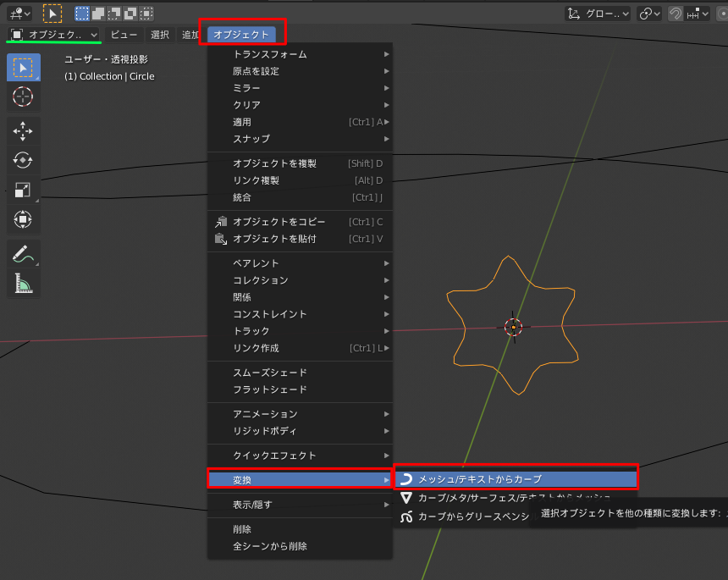Select カーブ/メタ/サーフェス/テキストからメッシュ option
The width and height of the screenshot is (728, 580).
pyautogui.click(x=516, y=498)
